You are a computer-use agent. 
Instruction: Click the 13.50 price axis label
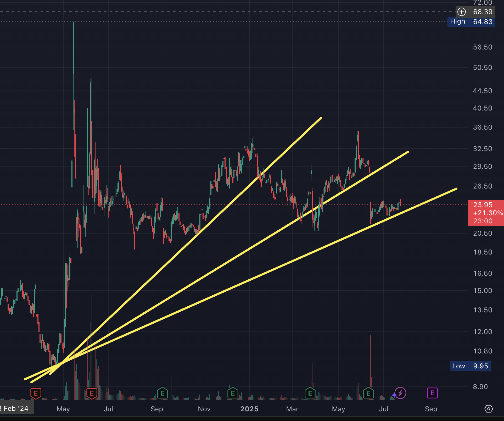tap(483, 310)
